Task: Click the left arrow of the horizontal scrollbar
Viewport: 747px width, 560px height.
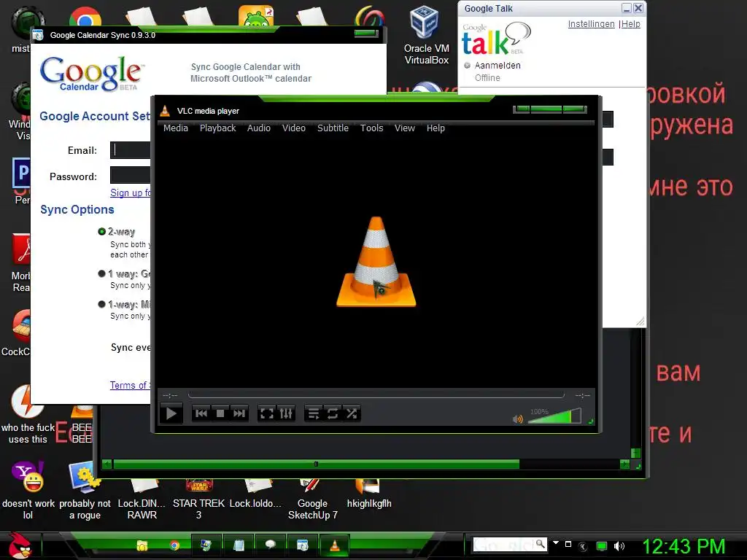Action: pos(107,464)
